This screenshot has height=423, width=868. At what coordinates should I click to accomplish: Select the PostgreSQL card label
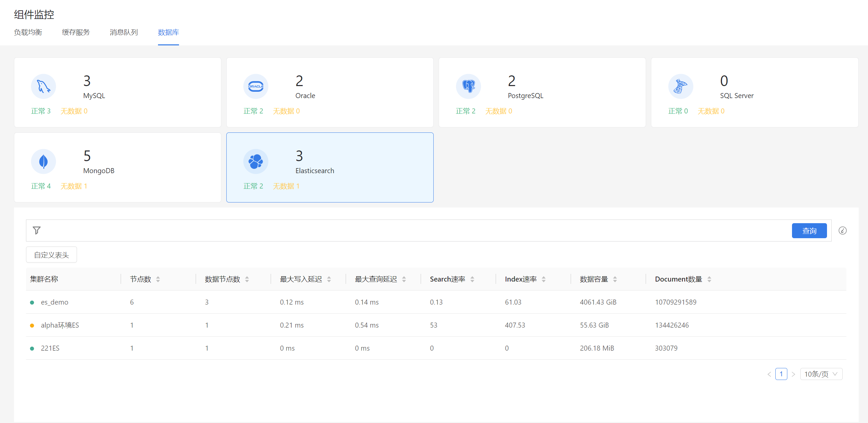[525, 95]
